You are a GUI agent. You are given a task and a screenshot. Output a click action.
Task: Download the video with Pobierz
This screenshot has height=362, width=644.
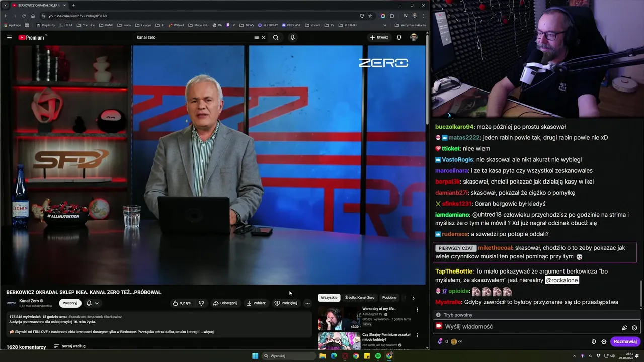256,303
